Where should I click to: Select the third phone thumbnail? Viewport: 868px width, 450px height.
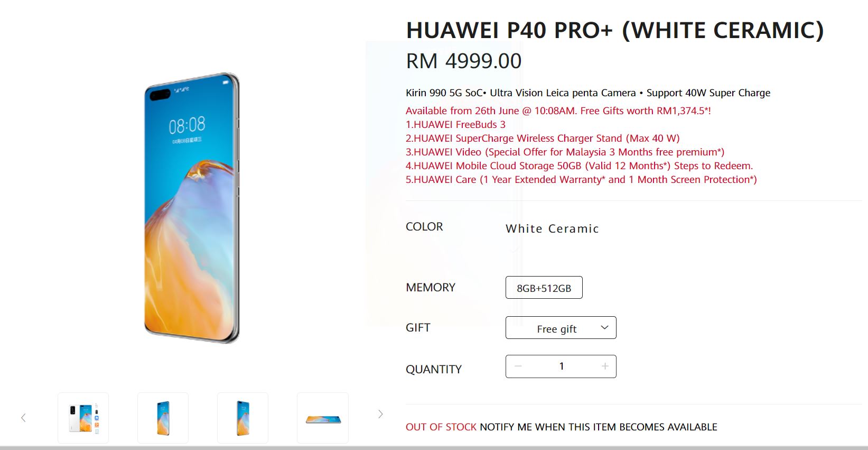click(x=242, y=418)
